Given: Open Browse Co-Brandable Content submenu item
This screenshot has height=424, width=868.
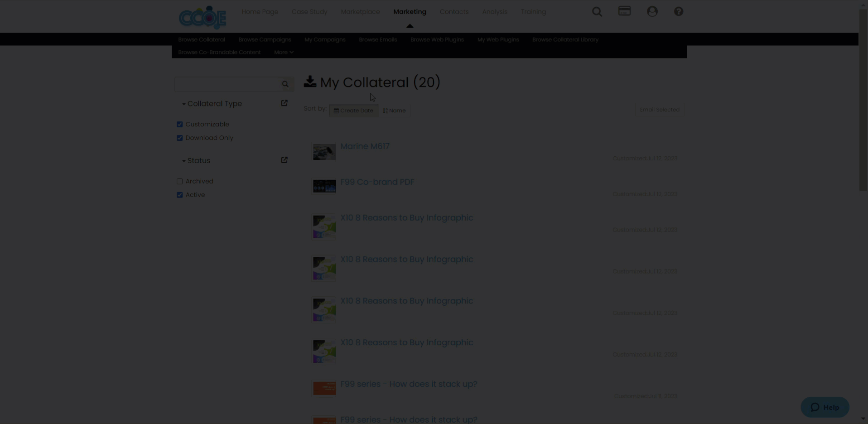Looking at the screenshot, I should 219,52.
